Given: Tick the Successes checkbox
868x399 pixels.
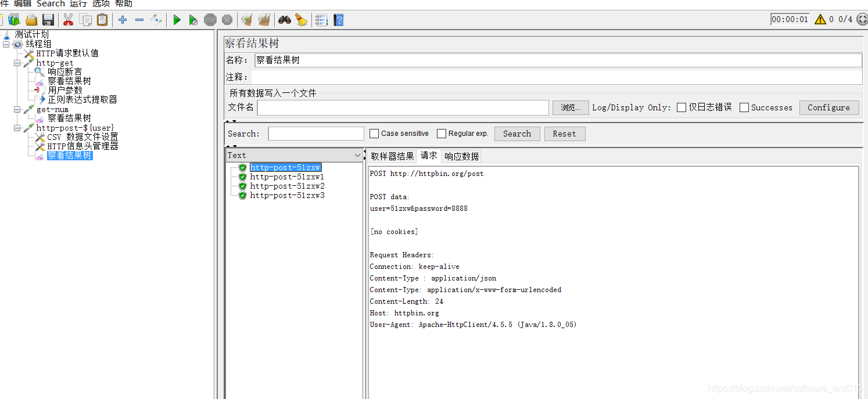Looking at the screenshot, I should click(x=744, y=107).
